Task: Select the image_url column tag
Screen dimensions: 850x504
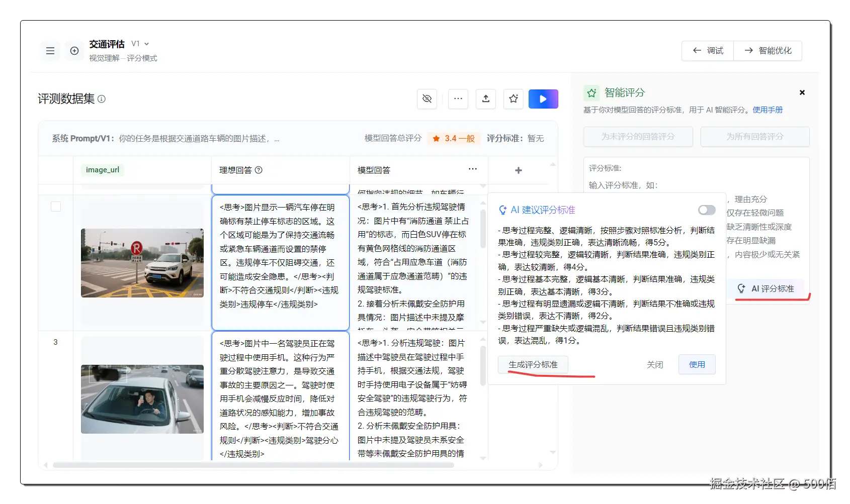Action: 103,170
